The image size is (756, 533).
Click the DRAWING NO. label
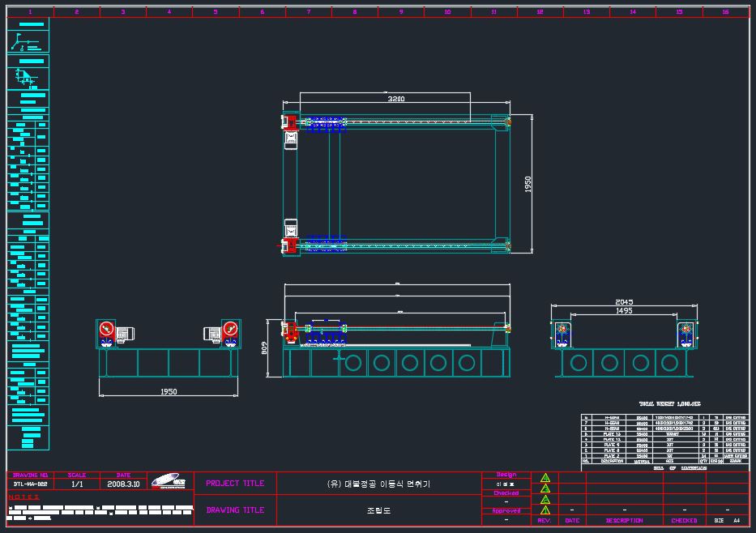(30, 475)
